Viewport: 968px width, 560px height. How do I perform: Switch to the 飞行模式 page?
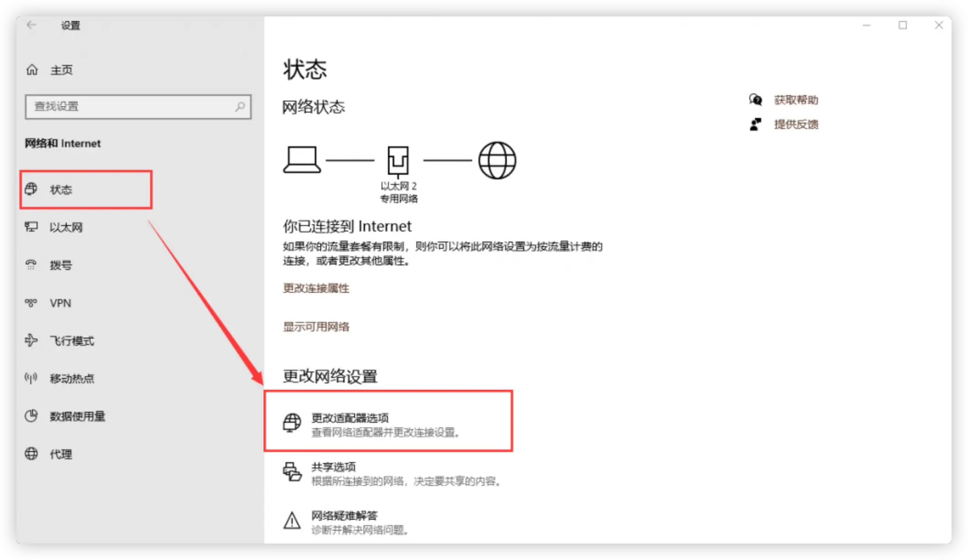[72, 341]
